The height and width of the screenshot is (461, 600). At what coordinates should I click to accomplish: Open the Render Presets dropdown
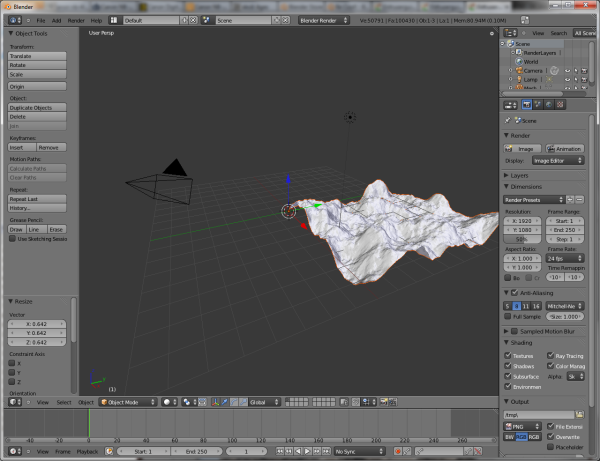coord(534,199)
